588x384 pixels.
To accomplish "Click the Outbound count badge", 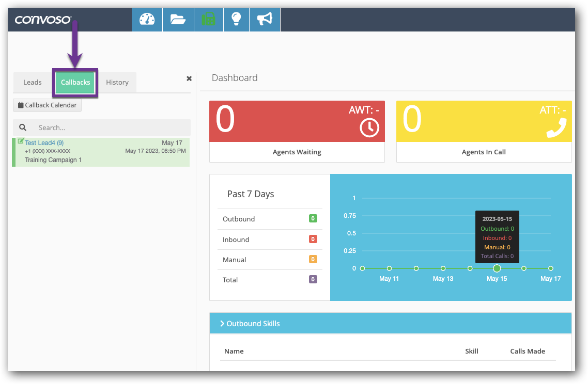I will pos(313,218).
